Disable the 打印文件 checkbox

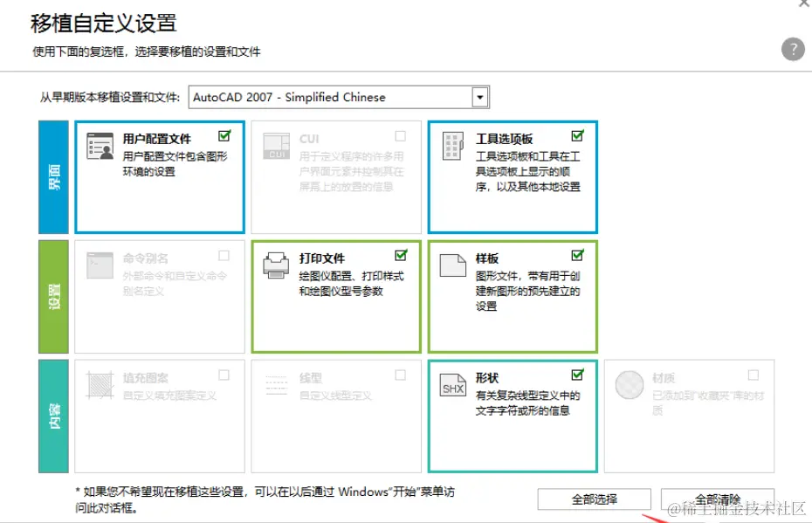tap(401, 255)
